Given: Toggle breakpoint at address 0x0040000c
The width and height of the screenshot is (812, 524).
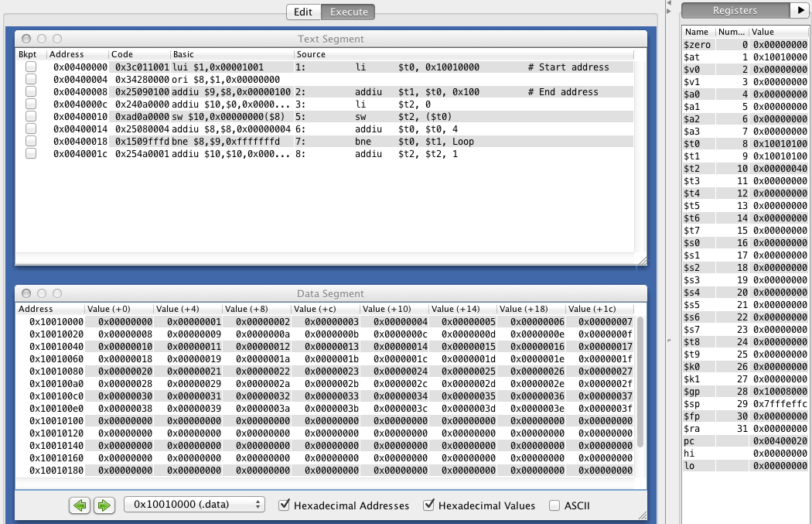Looking at the screenshot, I should [x=31, y=104].
